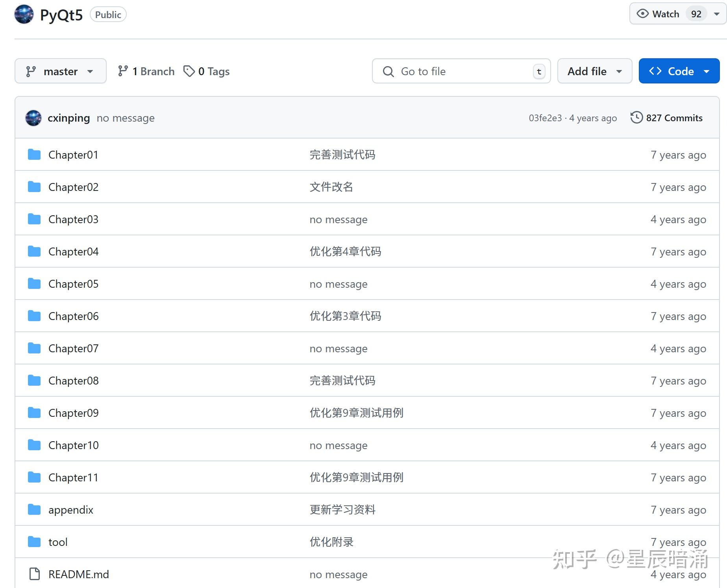Click the Chapter01 folder icon
The width and height of the screenshot is (727, 588).
point(34,154)
